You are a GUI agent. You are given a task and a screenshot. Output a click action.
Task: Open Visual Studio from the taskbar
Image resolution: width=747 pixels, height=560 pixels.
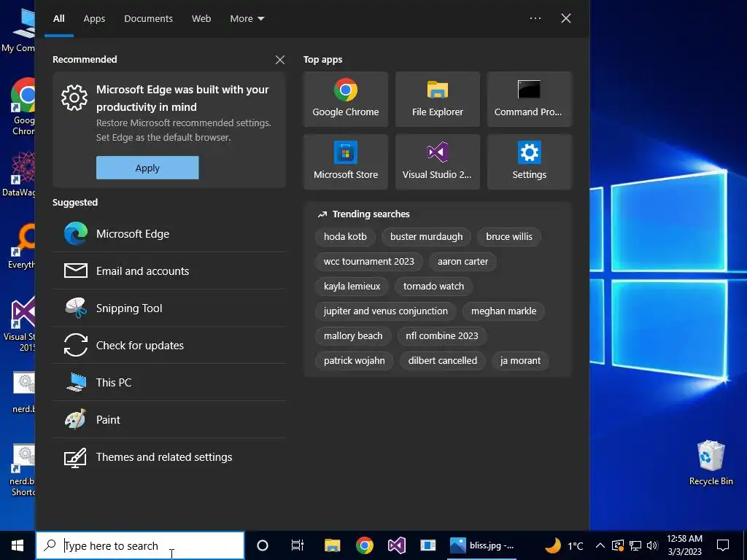[396, 545]
